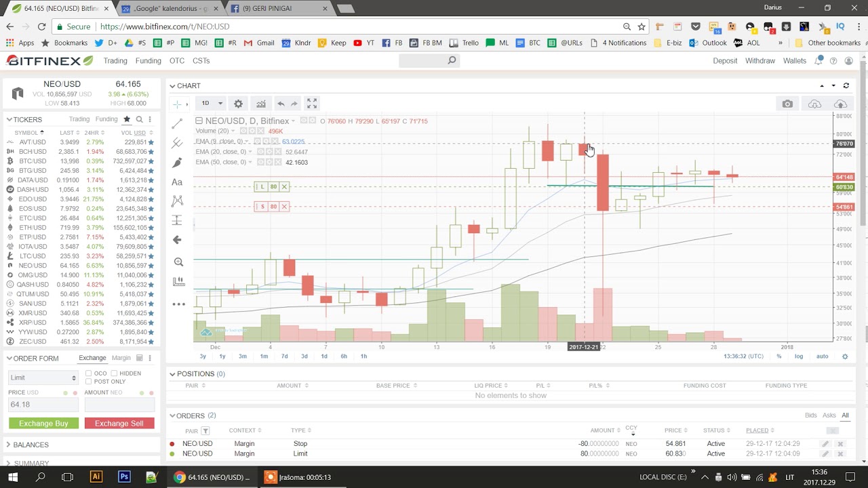Viewport: 868px width, 488px height.
Task: Select the pitchfork drawing tool
Action: pyautogui.click(x=178, y=143)
